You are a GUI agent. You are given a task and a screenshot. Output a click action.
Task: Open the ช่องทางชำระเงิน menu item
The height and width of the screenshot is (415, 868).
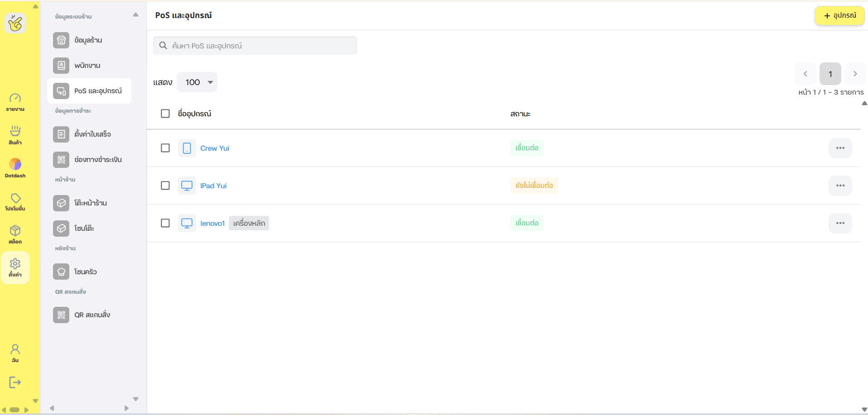pyautogui.click(x=89, y=160)
